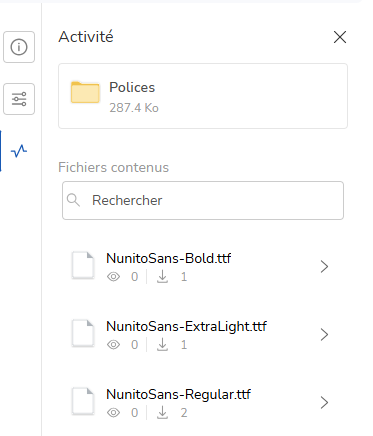Image resolution: width=373 pixels, height=436 pixels.
Task: Click the download icon under NunitoSans-ExtraLight.ttf
Action: (x=162, y=345)
